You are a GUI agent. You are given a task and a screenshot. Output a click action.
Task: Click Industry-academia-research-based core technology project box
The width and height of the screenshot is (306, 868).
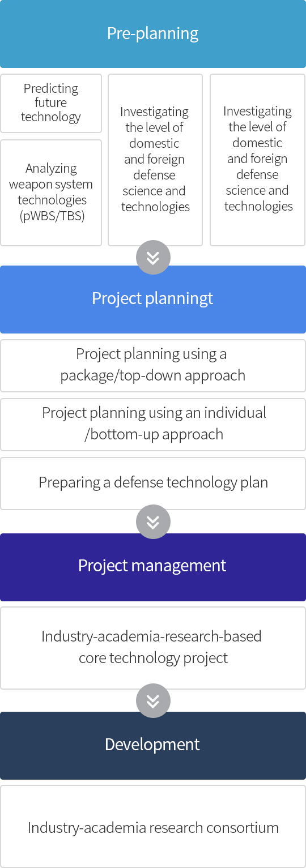click(x=153, y=648)
